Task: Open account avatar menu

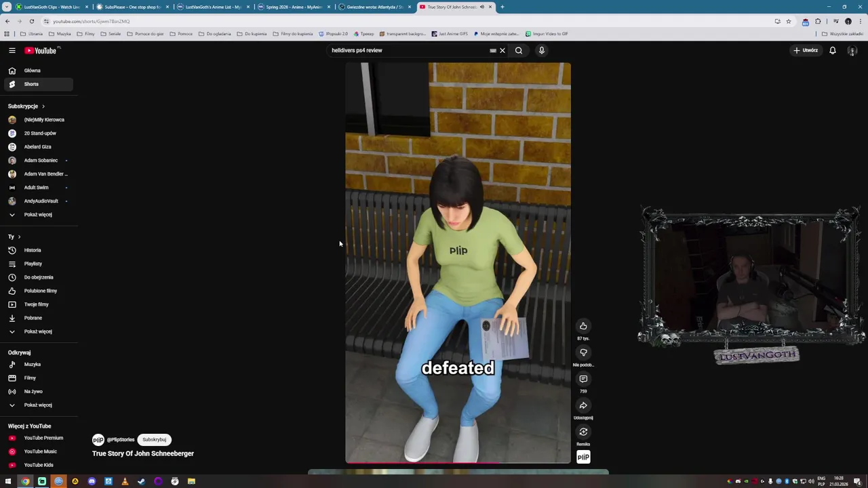Action: click(852, 50)
